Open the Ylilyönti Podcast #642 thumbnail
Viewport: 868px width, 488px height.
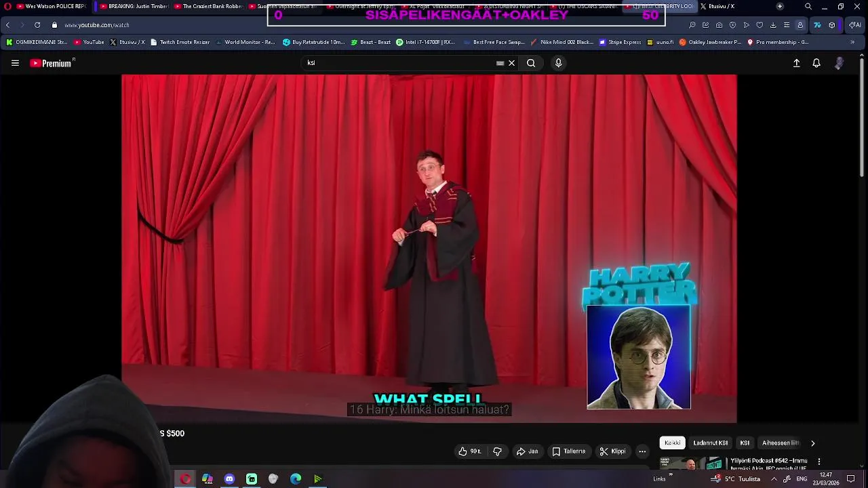693,464
